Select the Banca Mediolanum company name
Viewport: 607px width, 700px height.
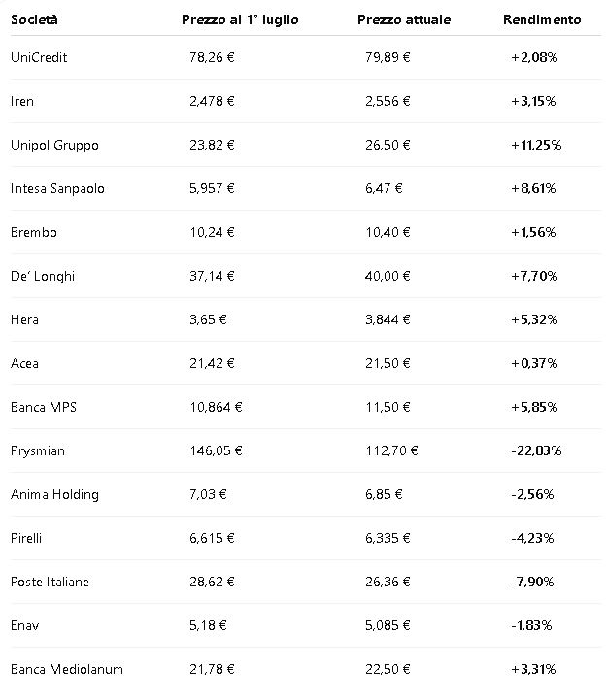point(67,669)
